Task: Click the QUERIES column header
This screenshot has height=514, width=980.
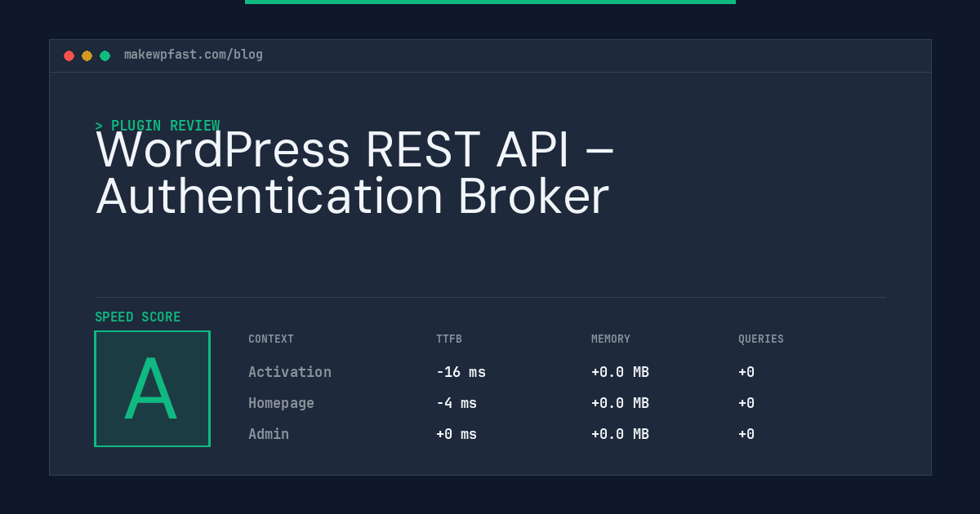Action: pyautogui.click(x=761, y=339)
